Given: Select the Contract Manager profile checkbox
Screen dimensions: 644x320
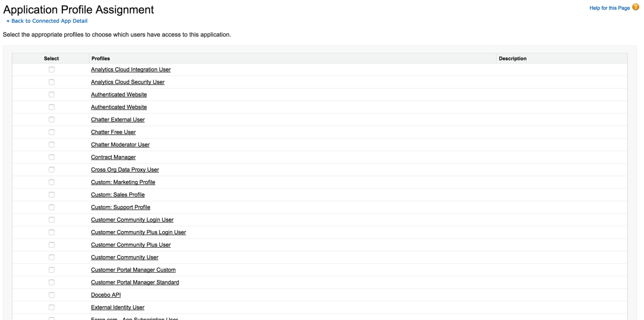Looking at the screenshot, I should [52, 157].
